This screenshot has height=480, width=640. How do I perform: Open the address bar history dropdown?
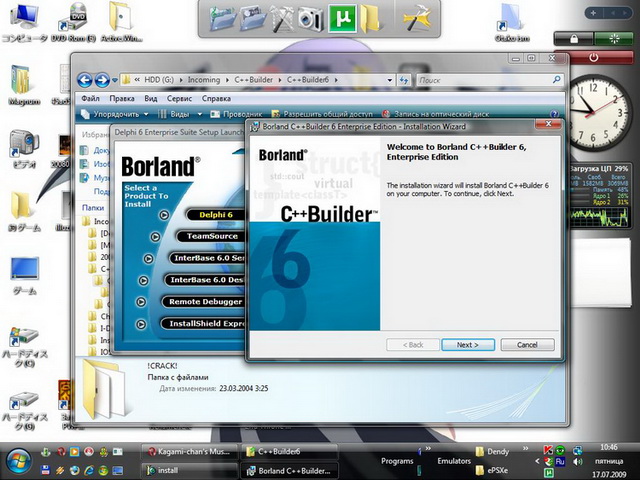tap(390, 80)
